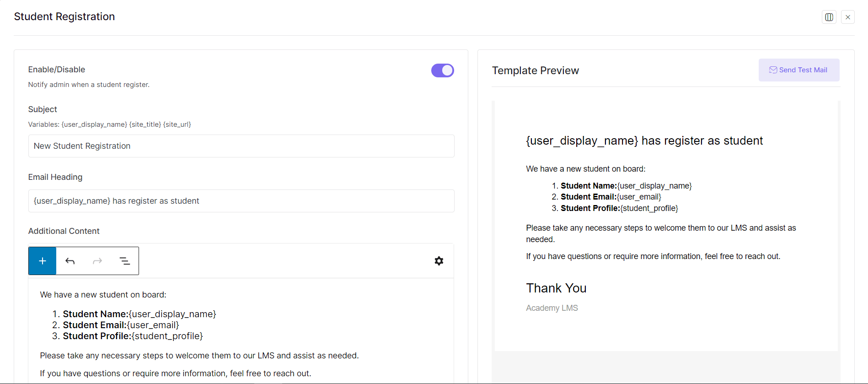Close the Student Registration panel
This screenshot has width=868, height=384.
[x=848, y=16]
